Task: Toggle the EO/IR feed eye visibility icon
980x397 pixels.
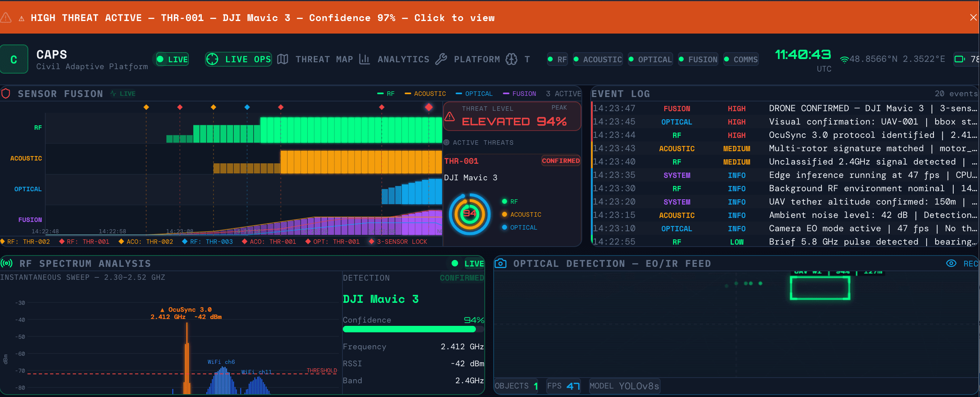Action: click(x=951, y=263)
